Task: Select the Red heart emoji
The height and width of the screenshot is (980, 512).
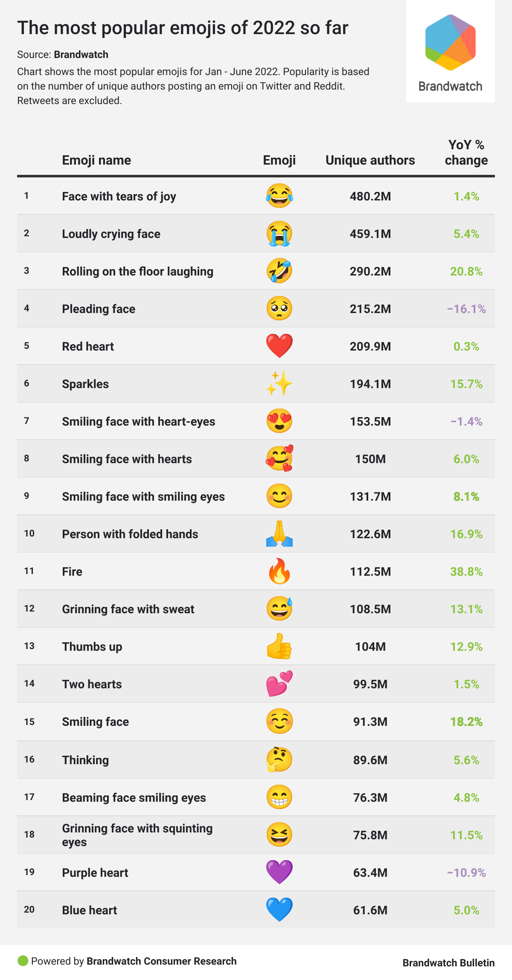Action: point(279,346)
